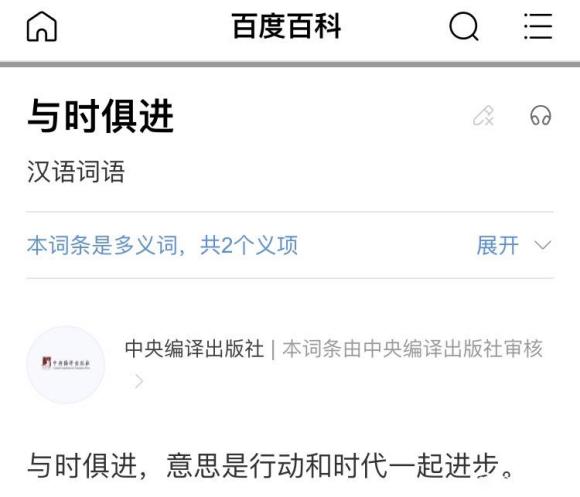Open the 中央编译出版社 round logo
Viewport: 580px width, 497px height.
point(66,364)
